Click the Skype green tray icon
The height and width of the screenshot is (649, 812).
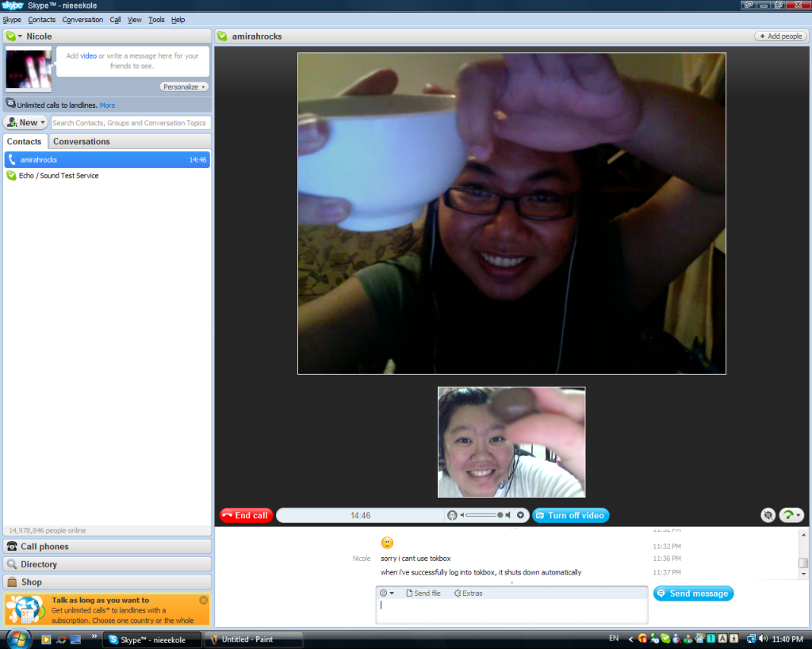click(x=665, y=639)
